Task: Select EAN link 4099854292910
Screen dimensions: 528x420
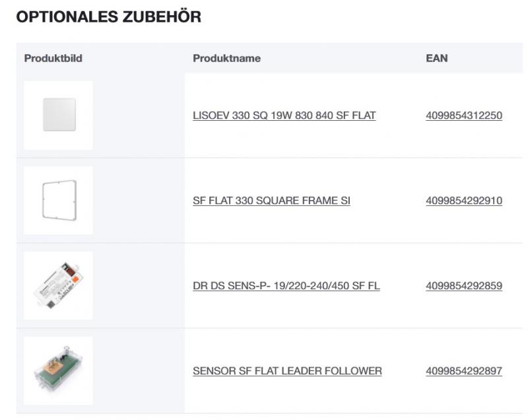Action: pyautogui.click(x=464, y=201)
